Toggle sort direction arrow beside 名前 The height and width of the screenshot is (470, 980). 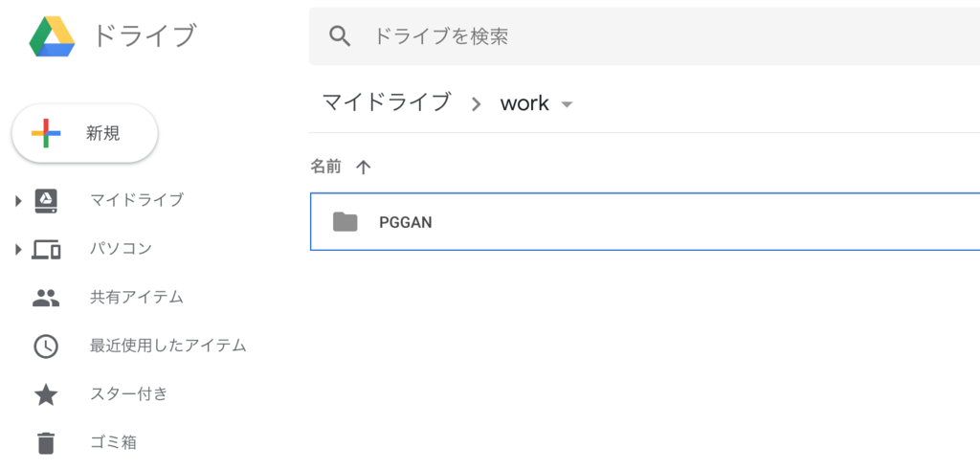tap(363, 167)
